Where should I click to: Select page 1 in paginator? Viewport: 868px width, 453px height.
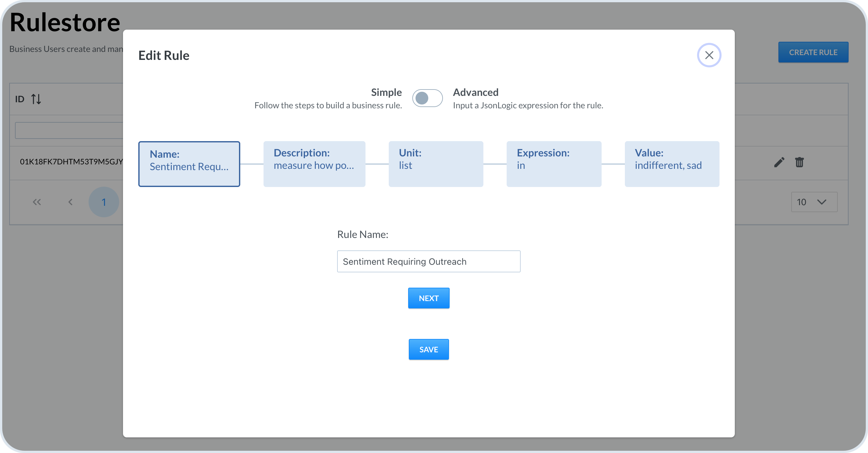(x=104, y=202)
